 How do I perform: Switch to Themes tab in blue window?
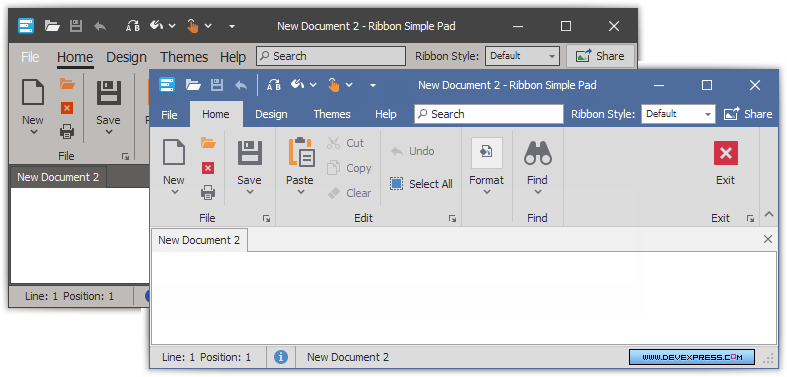point(332,114)
